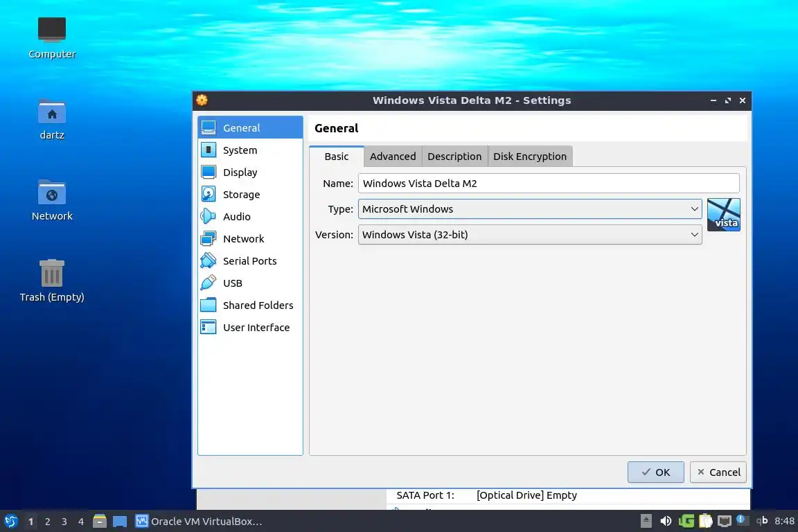Switch to the Disk Encryption tab
Viewport: 798px width, 532px height.
pos(530,157)
